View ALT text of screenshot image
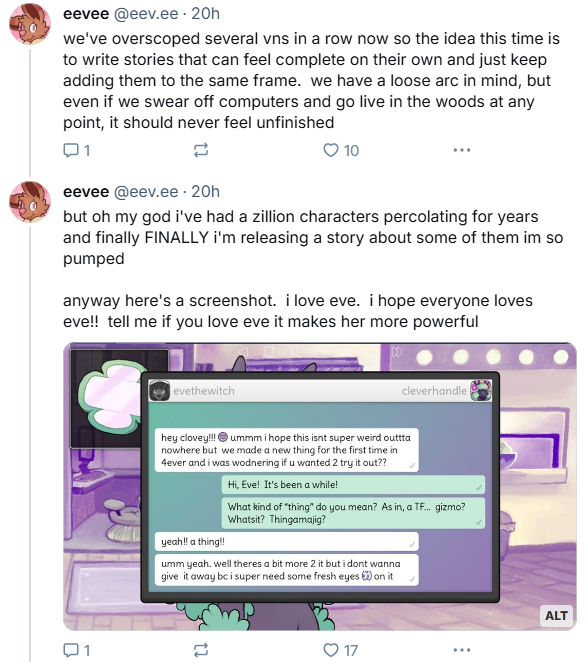Screen dimensions: 588x662 (x=556, y=616)
